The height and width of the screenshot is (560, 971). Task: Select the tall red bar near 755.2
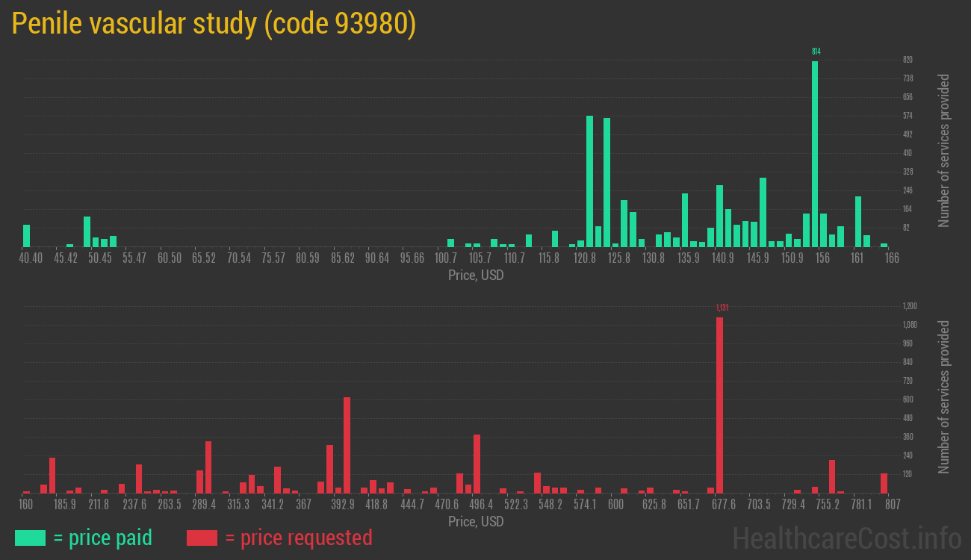click(832, 476)
